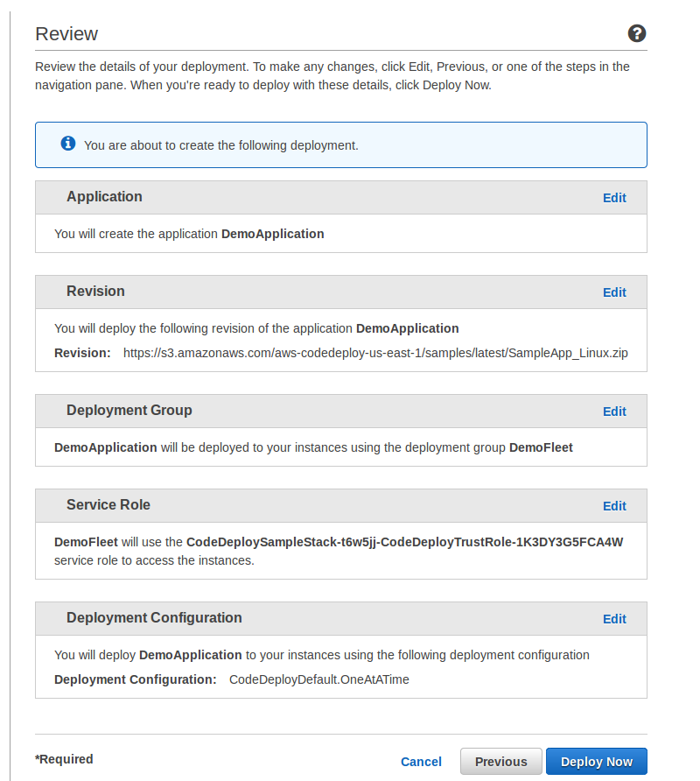
Task: Click the Service Role section header
Action: pyautogui.click(x=108, y=505)
